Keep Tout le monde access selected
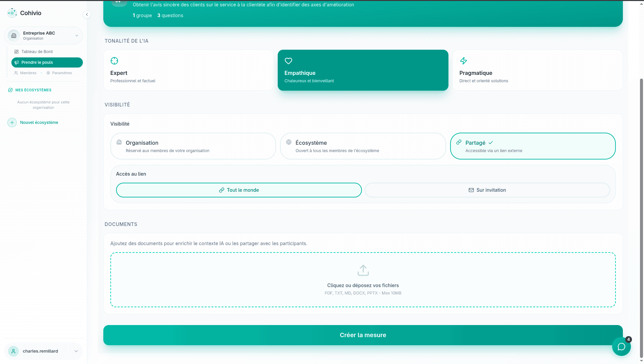 (238, 190)
